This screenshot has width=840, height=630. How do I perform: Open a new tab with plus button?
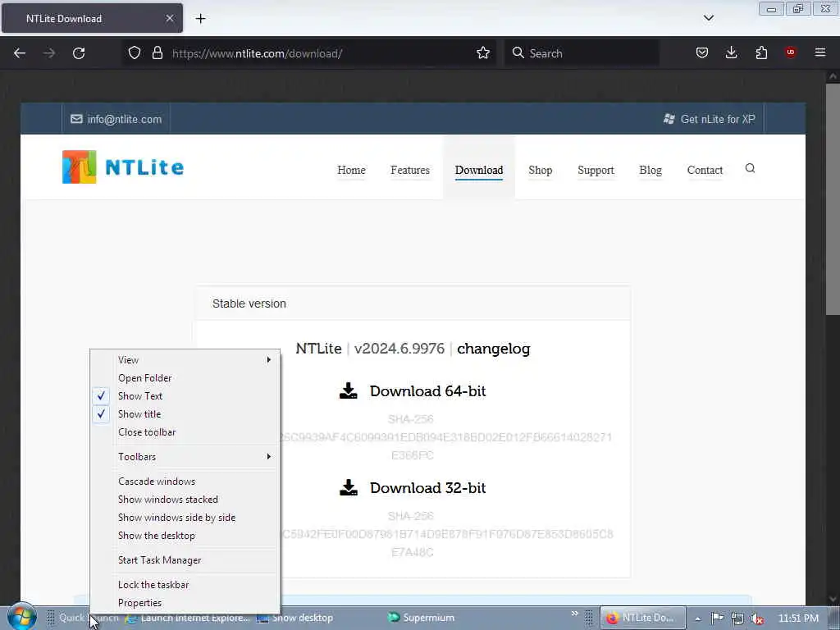[x=200, y=19]
